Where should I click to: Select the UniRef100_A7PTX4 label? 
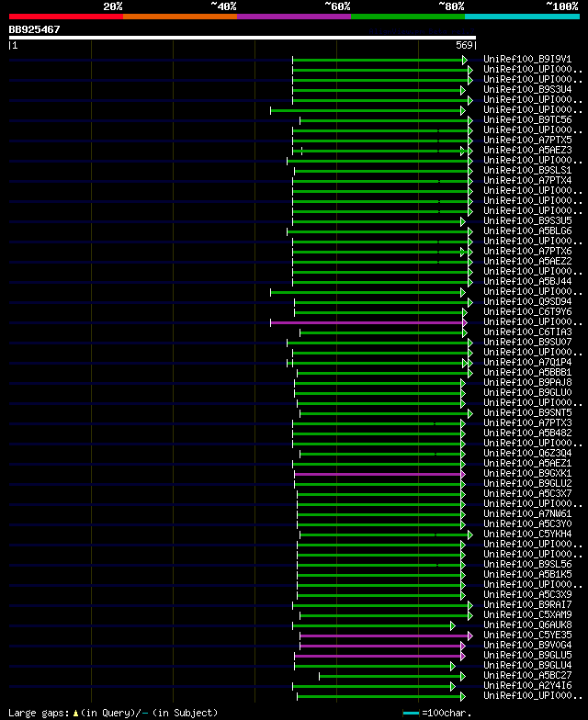527,180
